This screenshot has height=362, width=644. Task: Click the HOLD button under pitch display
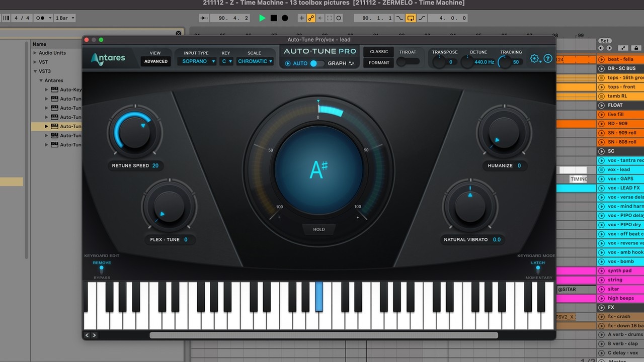tap(319, 229)
